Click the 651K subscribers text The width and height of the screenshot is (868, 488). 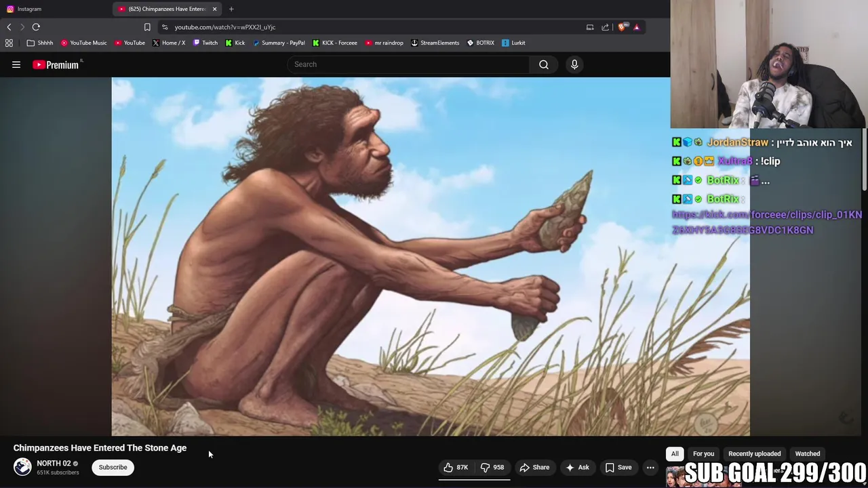click(x=58, y=472)
